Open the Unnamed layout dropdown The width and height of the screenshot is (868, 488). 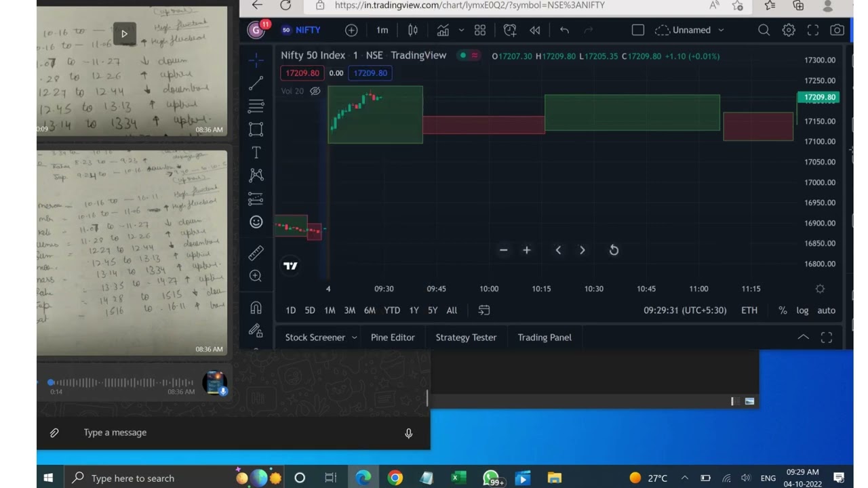(x=690, y=30)
